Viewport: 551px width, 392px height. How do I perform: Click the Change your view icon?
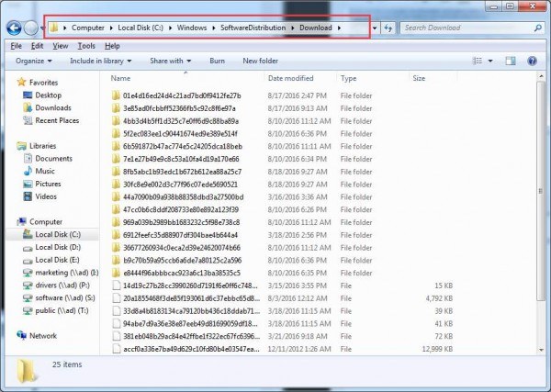pos(478,61)
